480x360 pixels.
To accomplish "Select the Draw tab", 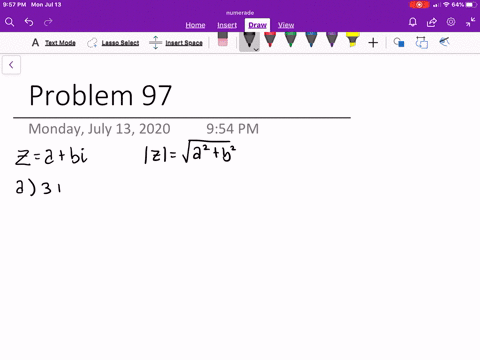I will coord(257,25).
